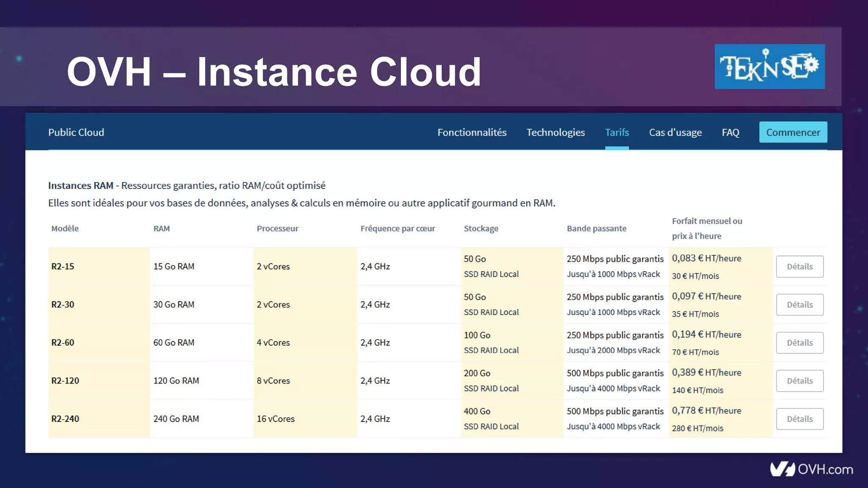This screenshot has width=868, height=488.
Task: Open the Public Cloud link
Action: 76,132
